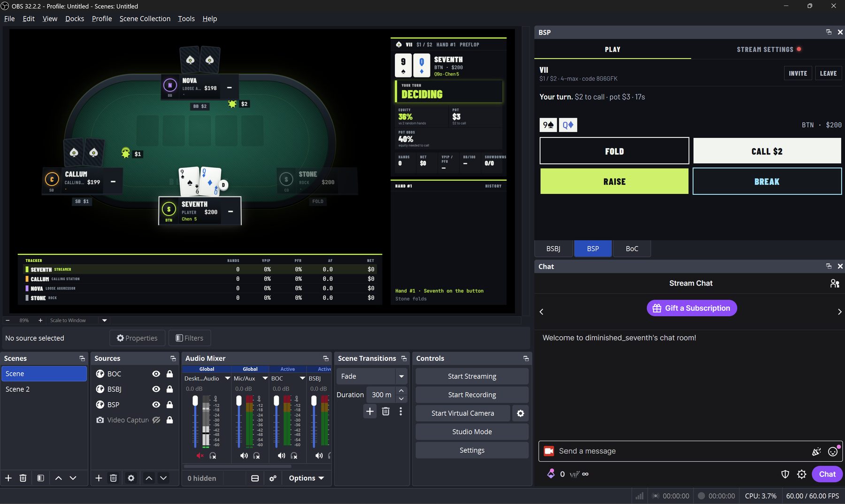Open the Docks menu
This screenshot has width=845, height=504.
point(75,19)
